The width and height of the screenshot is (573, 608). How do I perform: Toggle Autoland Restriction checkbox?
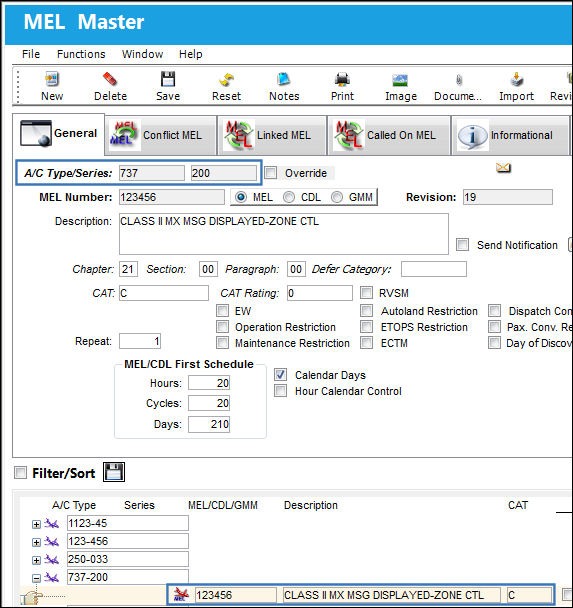[366, 311]
